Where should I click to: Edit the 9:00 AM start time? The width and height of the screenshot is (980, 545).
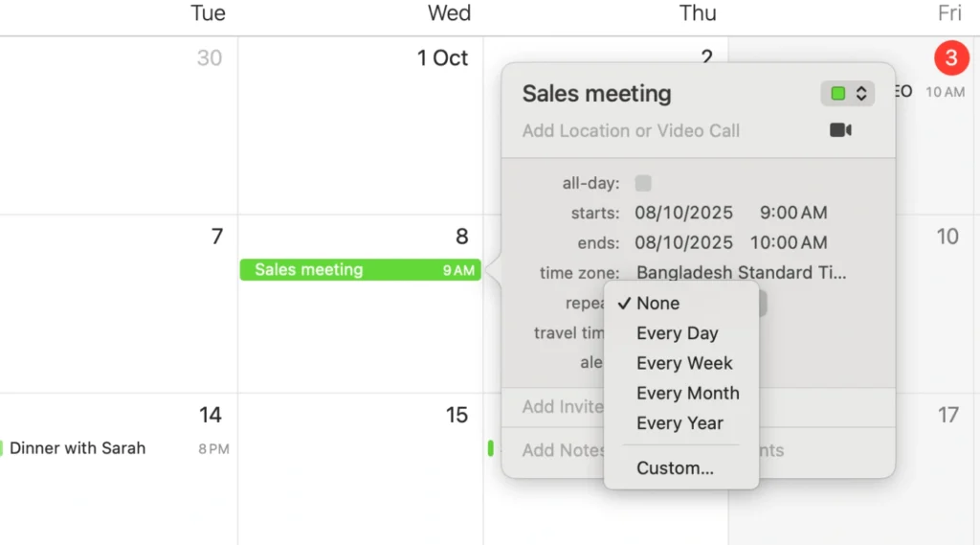click(793, 213)
